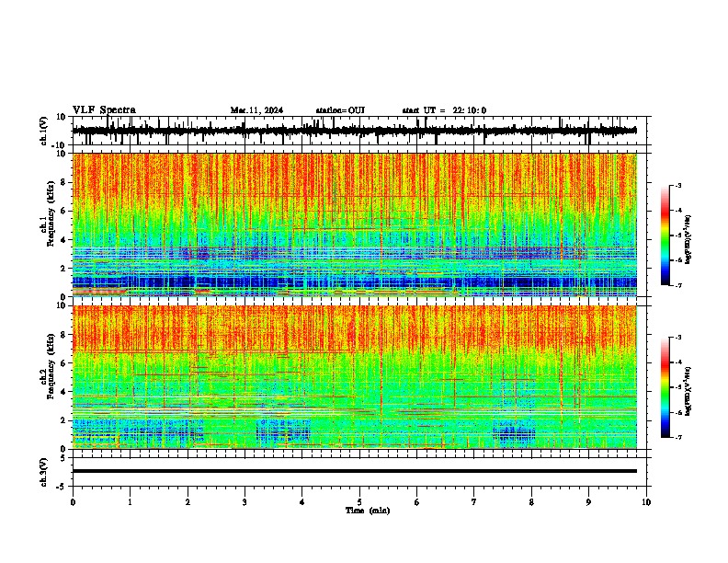Click tick label "4" on the Time axis

click(x=301, y=502)
